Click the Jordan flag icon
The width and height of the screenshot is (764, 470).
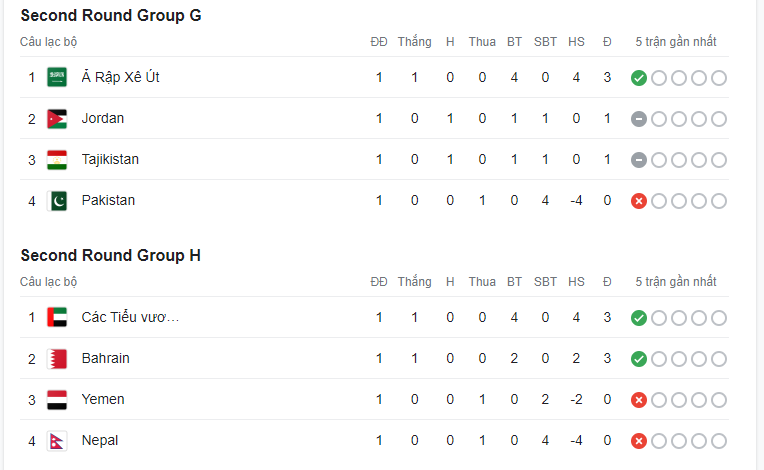click(x=57, y=118)
